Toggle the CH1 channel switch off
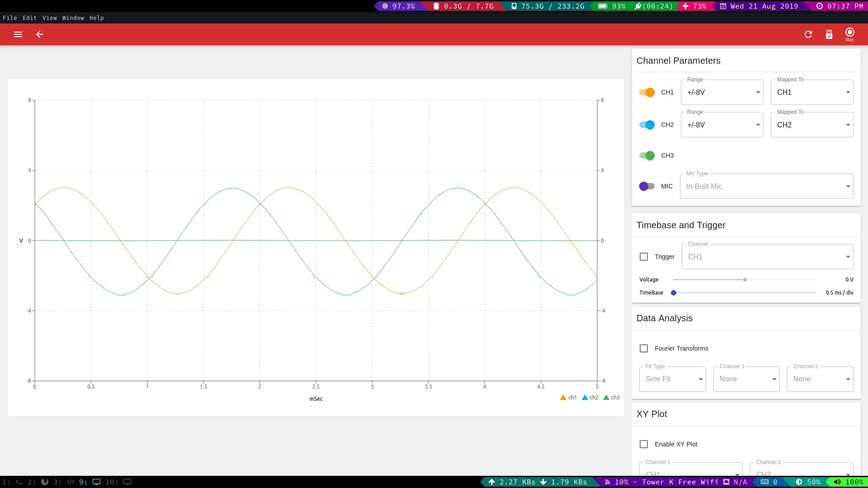Screen dimensions: 868x488 (x=647, y=92)
